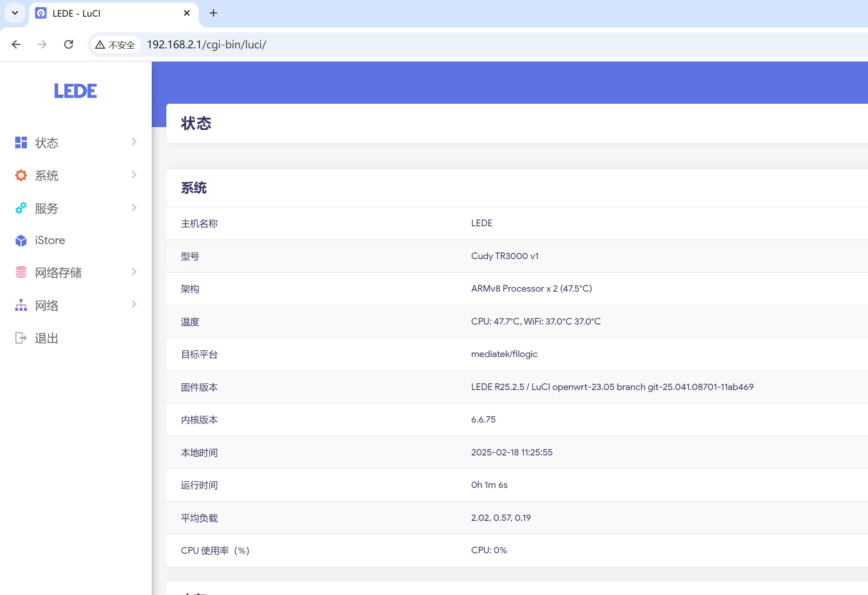Click the not-secure warning icon

[x=100, y=45]
